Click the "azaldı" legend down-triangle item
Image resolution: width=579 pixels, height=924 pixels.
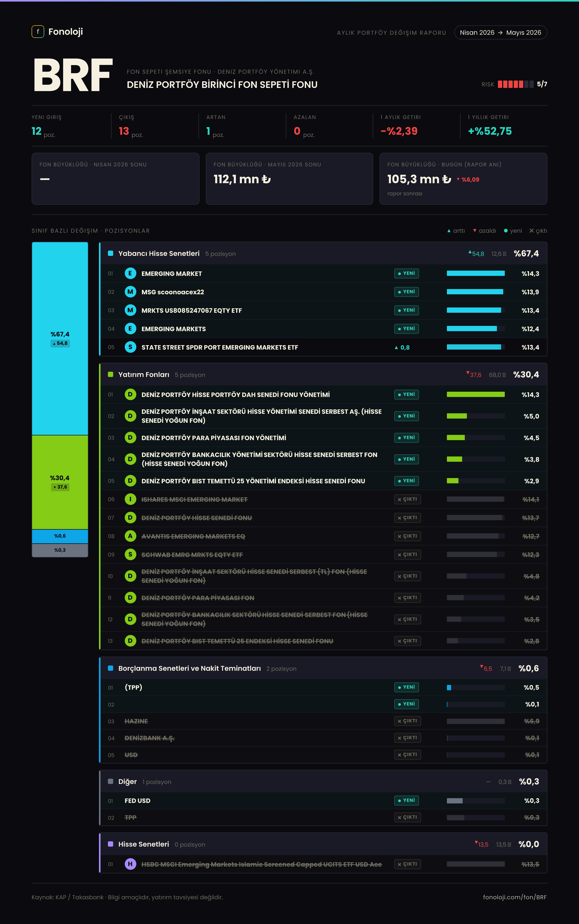pos(484,231)
